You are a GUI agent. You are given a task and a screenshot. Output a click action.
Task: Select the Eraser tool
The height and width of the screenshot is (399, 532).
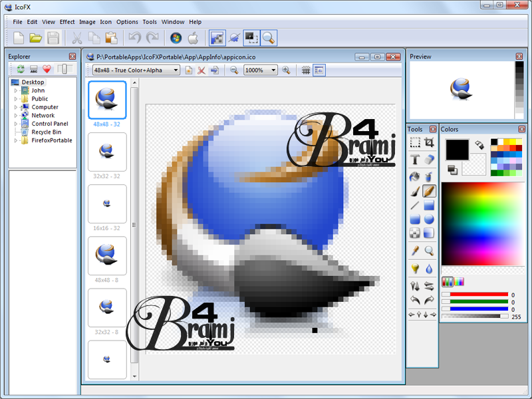coord(429,160)
